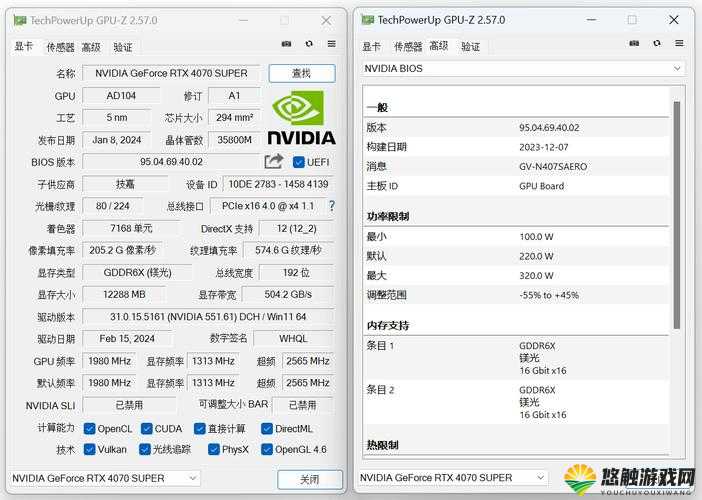Click the 最小 100.0 W row

(x=517, y=236)
